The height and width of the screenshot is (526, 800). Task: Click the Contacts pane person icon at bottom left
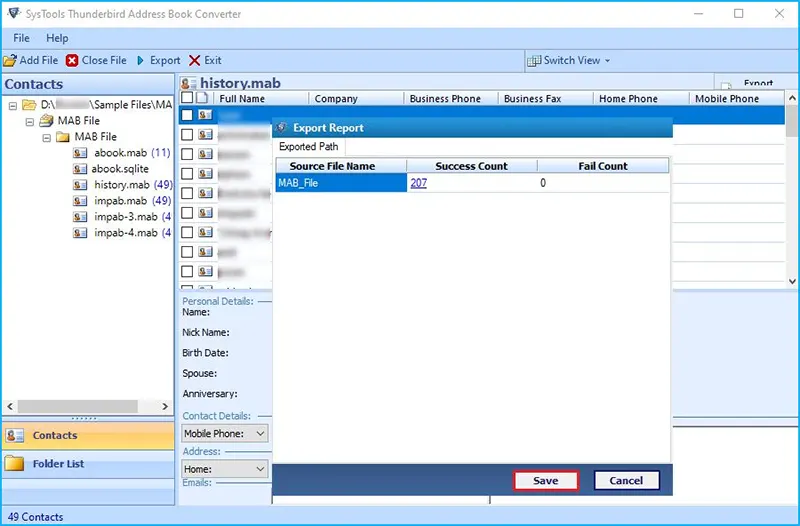[x=15, y=435]
